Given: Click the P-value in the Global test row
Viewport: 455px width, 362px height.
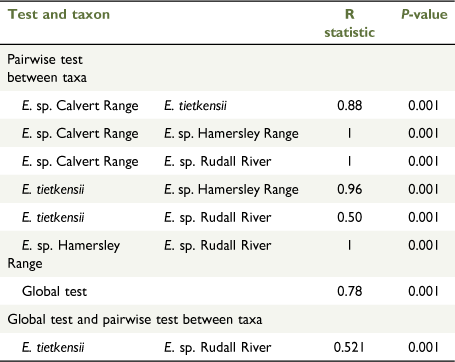Looking at the screenshot, I should coord(423,291).
